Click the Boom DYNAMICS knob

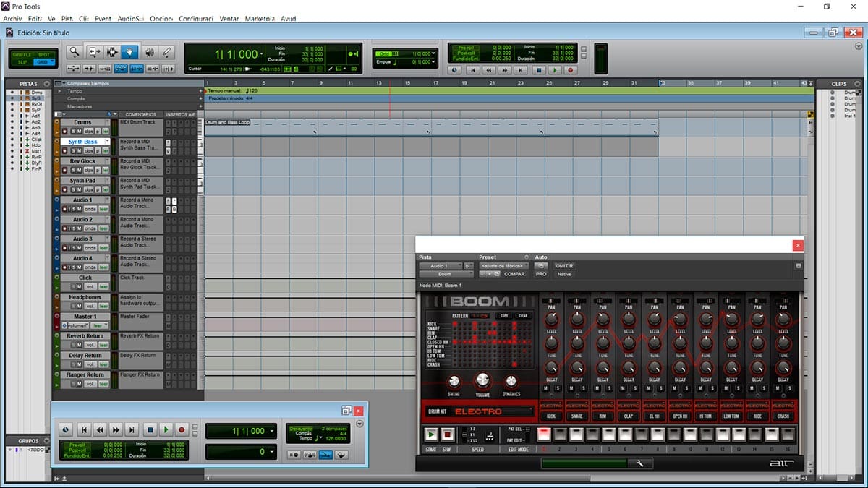tap(511, 381)
